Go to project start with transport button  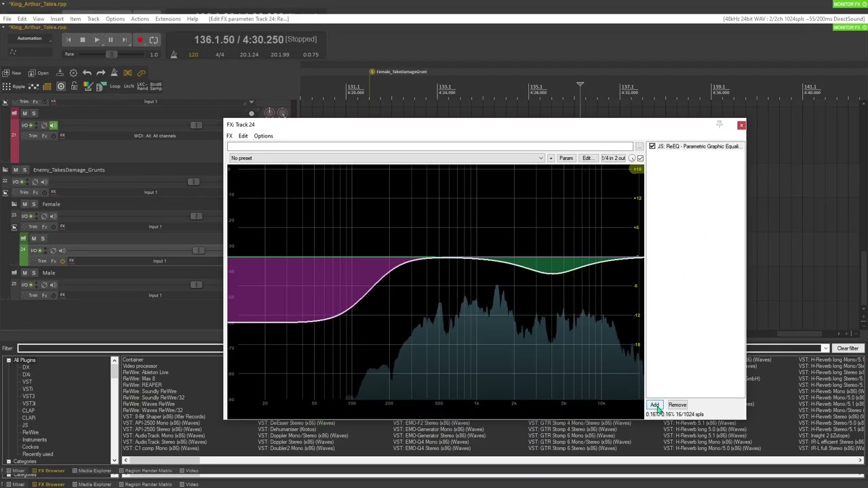68,40
